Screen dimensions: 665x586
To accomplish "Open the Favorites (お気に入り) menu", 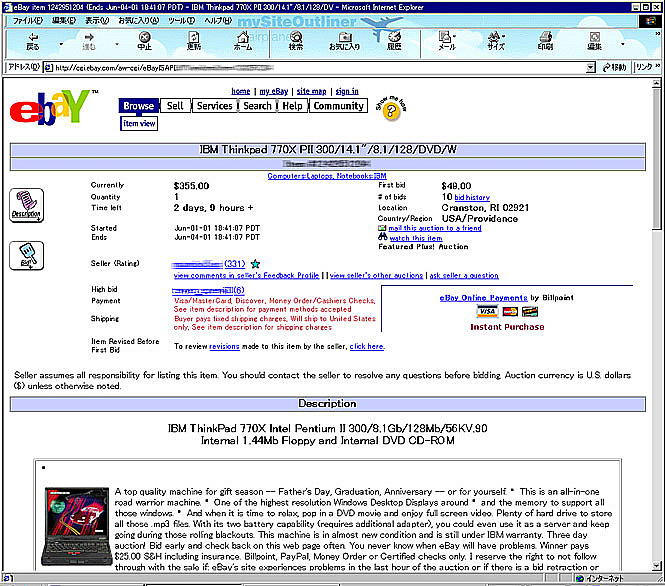I will click(138, 21).
